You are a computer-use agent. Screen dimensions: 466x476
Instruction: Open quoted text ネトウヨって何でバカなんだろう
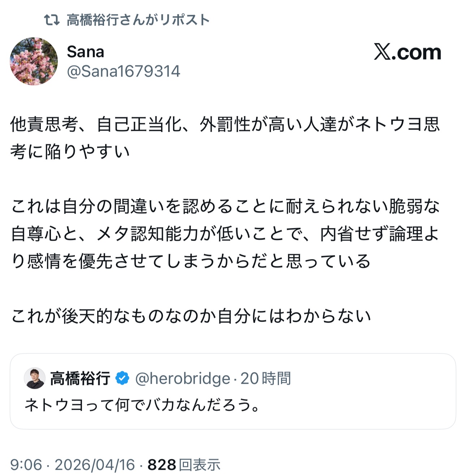point(142,405)
